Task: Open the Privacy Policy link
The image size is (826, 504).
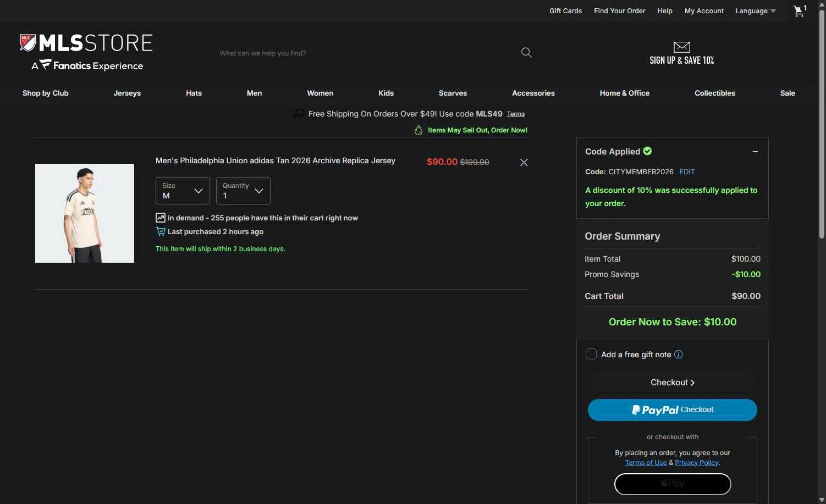Action: tap(697, 463)
